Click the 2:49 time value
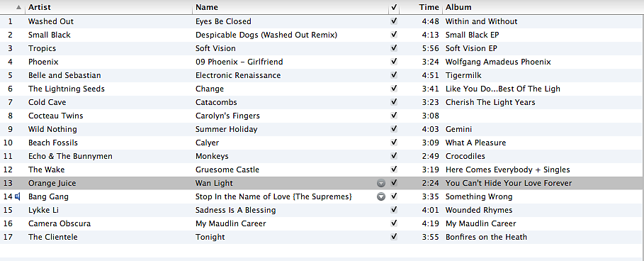Screen dimensions: 644x261 [431, 156]
